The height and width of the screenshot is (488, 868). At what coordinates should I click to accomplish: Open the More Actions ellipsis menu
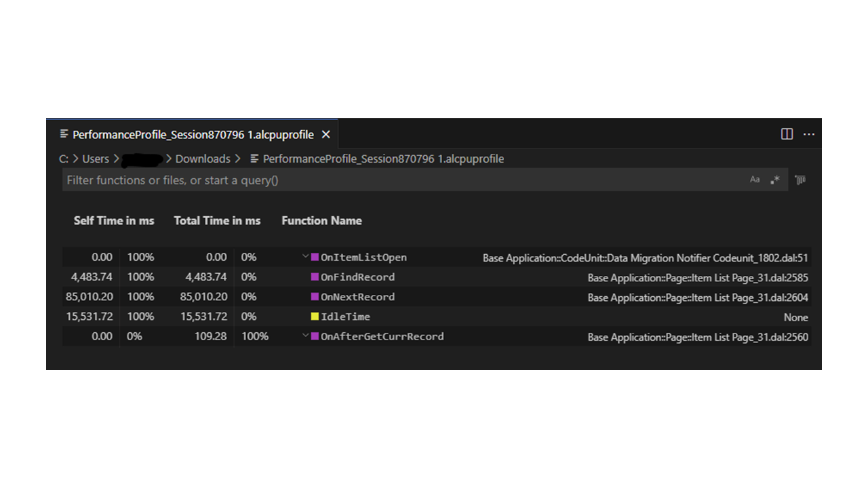tap(809, 134)
